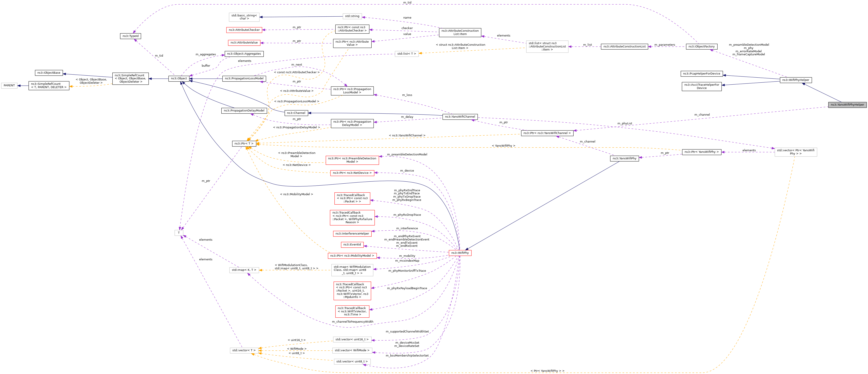This screenshot has width=868, height=374.
Task: Click the PARENT template node
Action: (9, 86)
